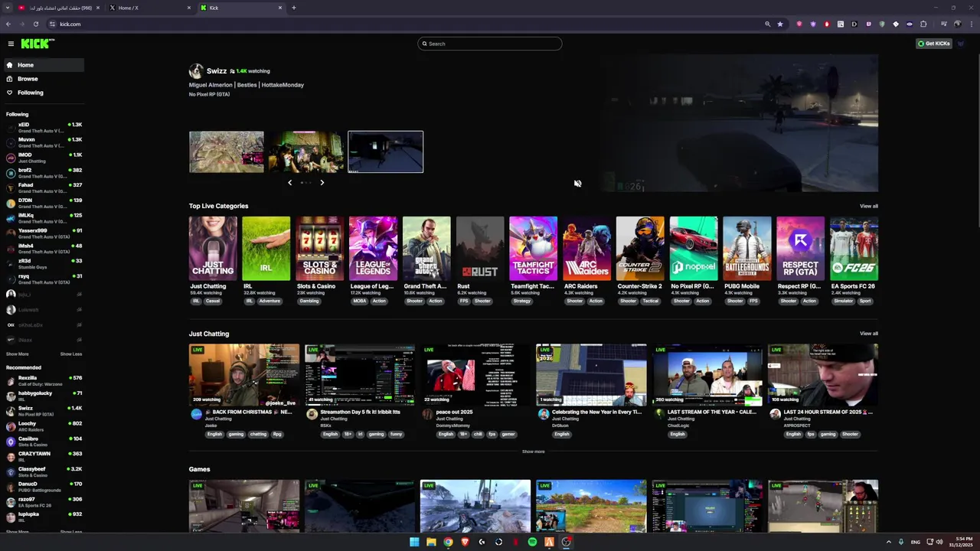
Task: Open DanucD in Recommended list
Action: 43,487
